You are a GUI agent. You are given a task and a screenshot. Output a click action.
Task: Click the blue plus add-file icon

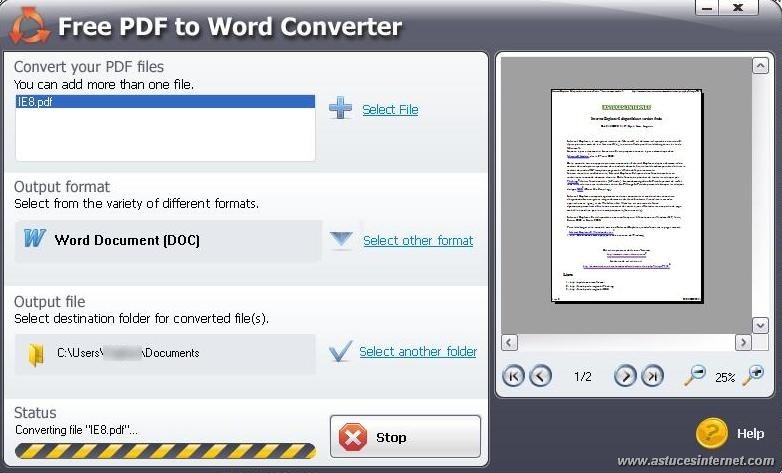click(340, 108)
